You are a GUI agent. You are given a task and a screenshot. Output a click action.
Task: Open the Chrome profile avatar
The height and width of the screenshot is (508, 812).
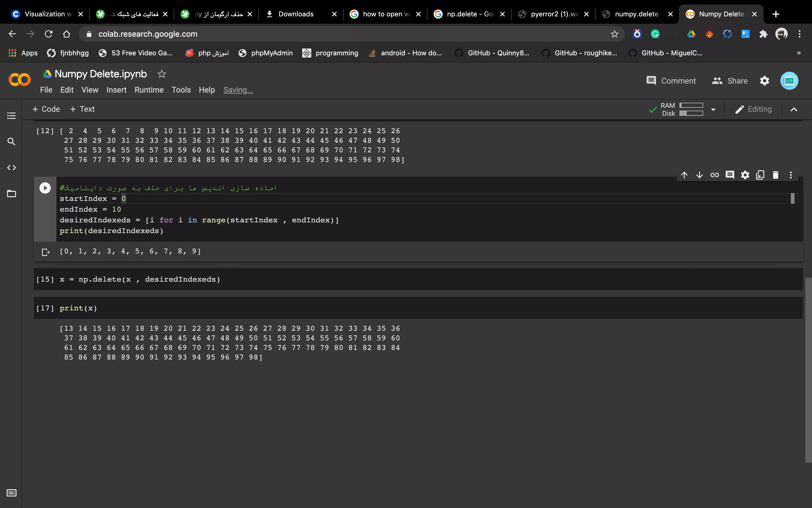(x=782, y=34)
